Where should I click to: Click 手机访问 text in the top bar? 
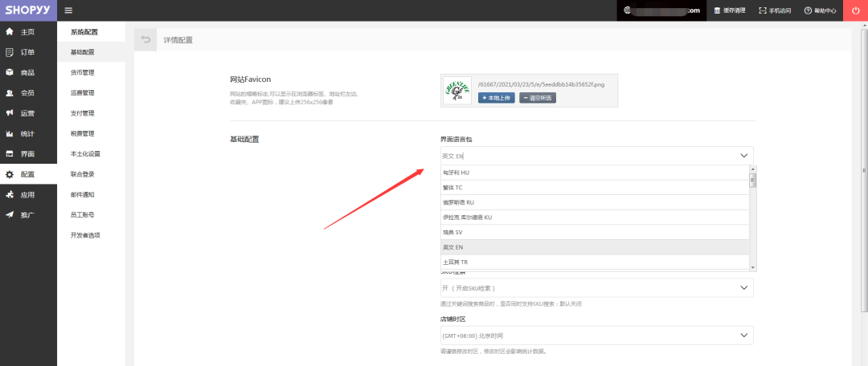tap(780, 10)
